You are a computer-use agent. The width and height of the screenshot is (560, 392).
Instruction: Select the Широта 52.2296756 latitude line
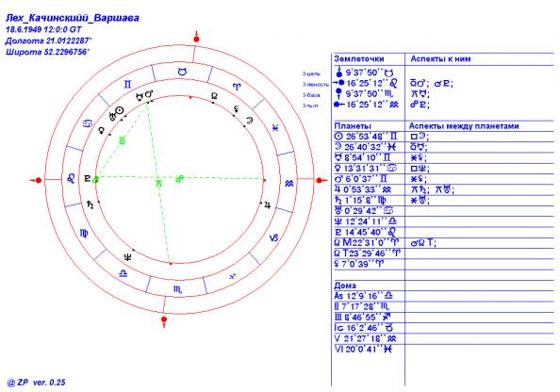point(47,52)
